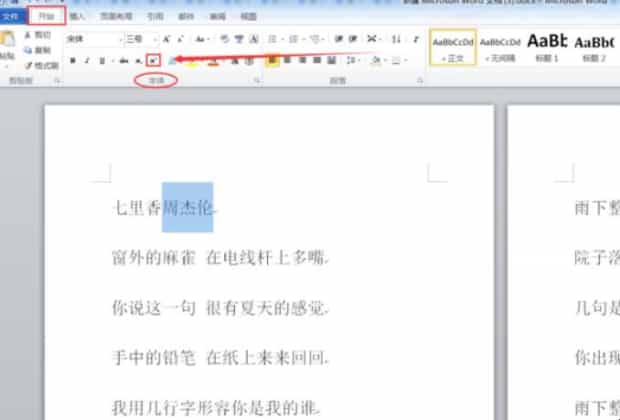Apply the Normal (正文) style

(452, 47)
